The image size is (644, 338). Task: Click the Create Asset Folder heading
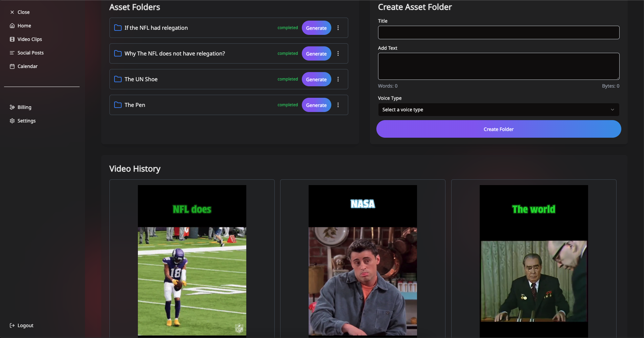click(x=415, y=7)
